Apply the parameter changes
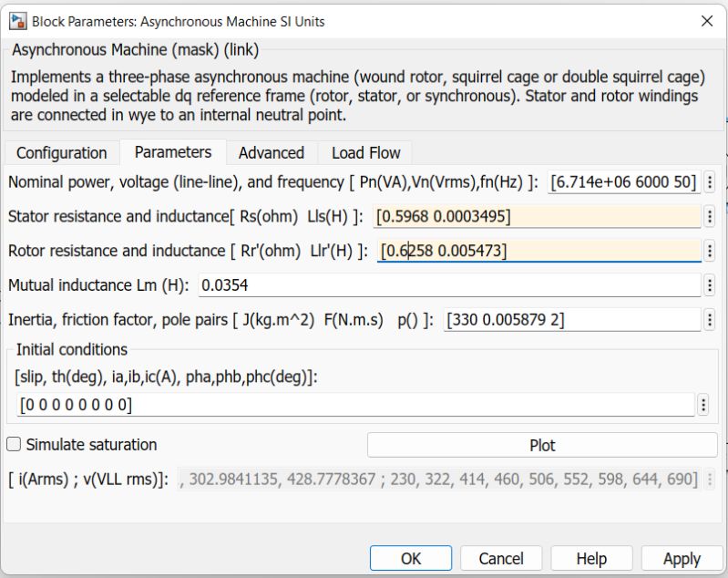 pos(682,558)
